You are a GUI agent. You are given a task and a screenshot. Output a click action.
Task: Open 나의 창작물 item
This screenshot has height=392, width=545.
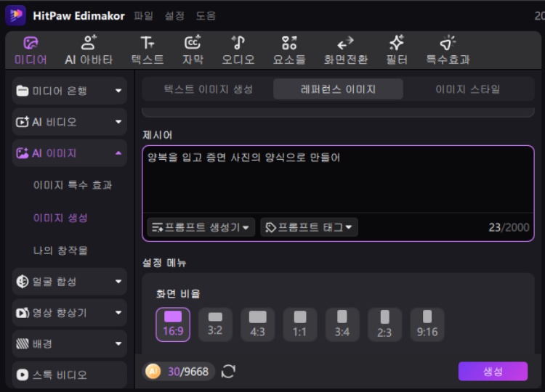60,250
